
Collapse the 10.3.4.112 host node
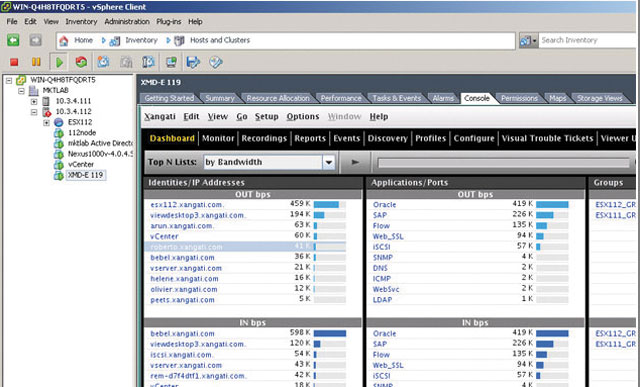[x=34, y=112]
